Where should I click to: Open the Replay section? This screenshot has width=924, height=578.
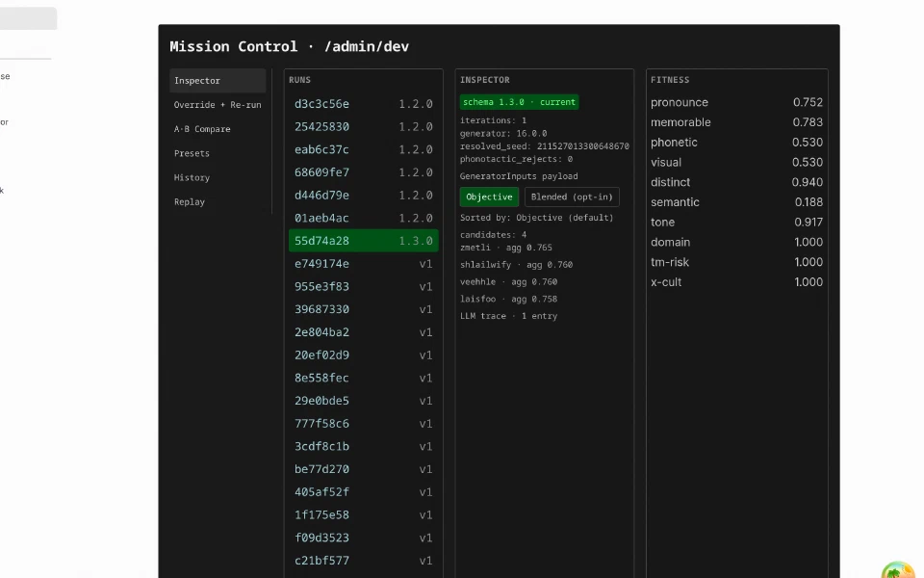tap(218, 201)
